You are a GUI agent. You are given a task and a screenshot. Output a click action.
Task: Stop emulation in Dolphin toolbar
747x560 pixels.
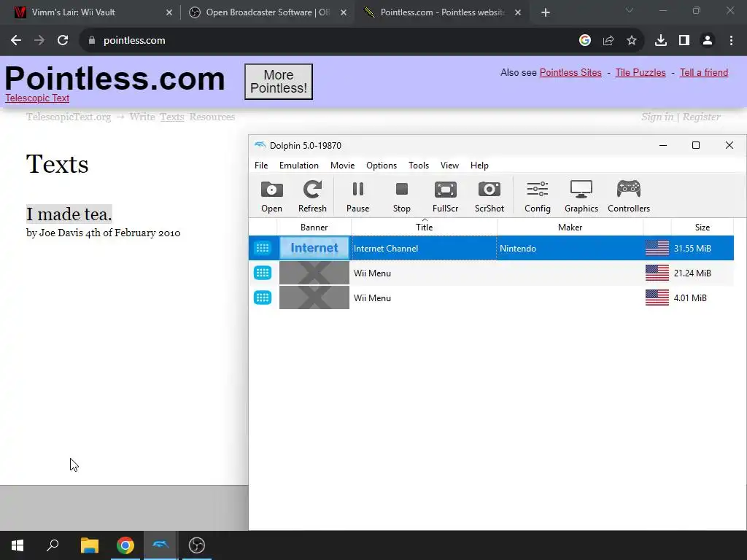402,196
